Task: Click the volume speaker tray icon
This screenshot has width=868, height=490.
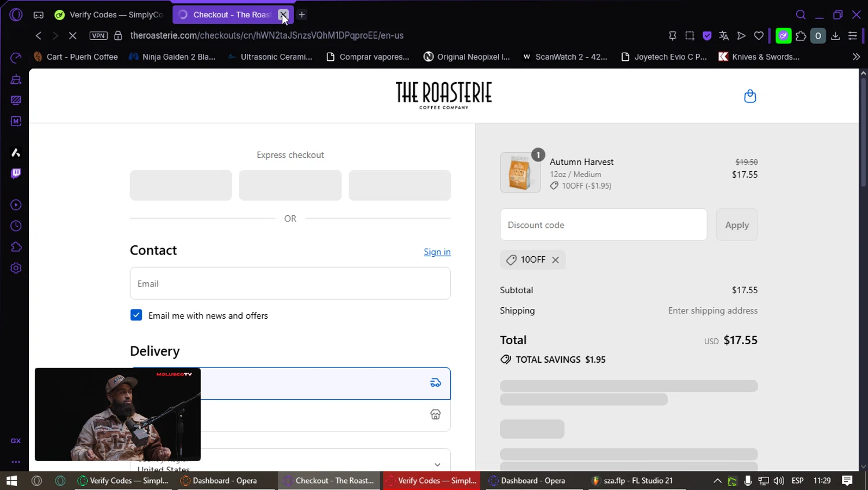Action: 779,481
